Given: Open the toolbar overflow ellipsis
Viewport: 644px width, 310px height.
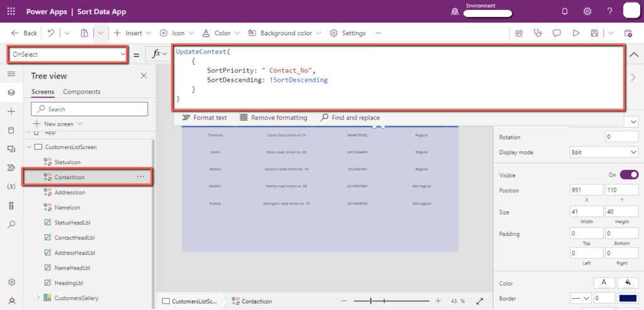Looking at the screenshot, I should pos(378,33).
